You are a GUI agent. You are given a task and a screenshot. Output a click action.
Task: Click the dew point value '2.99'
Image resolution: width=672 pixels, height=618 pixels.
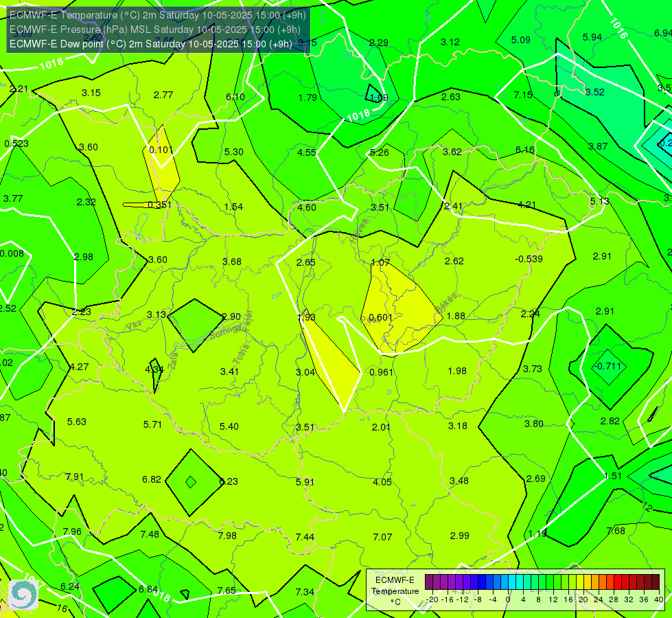[459, 536]
